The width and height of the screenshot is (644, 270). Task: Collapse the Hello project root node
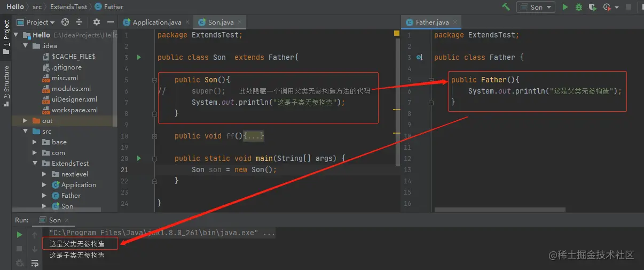point(16,35)
